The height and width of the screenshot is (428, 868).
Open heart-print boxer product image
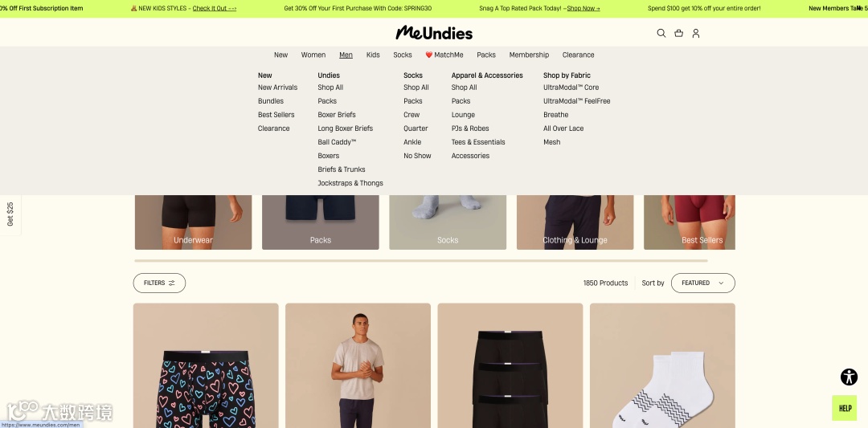206,365
